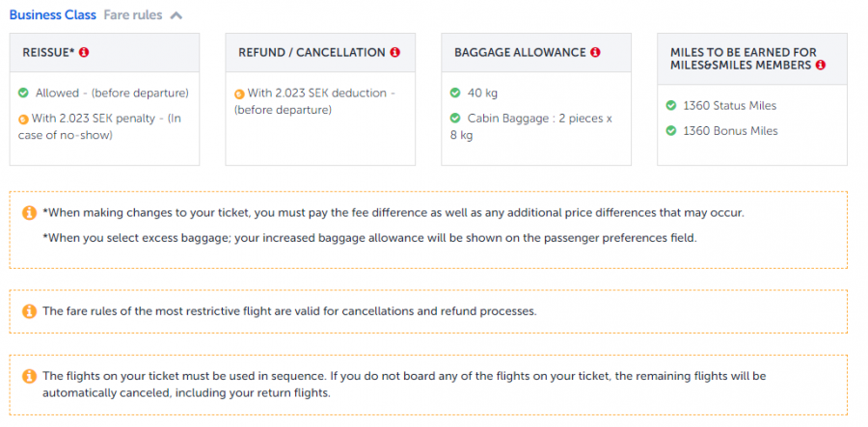Click info icon next to REFUND / CANCELLATION
Screen dimensions: 868x427
(x=395, y=52)
